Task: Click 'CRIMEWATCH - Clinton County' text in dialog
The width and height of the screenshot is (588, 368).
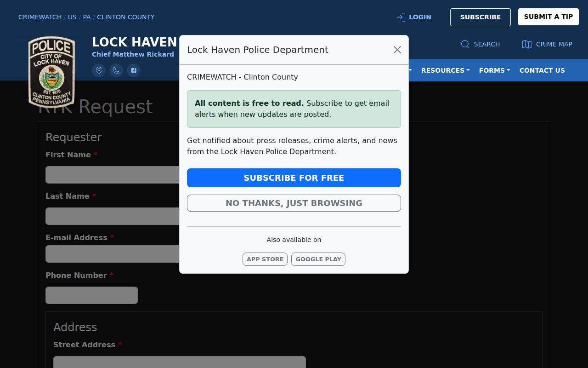Action: [243, 77]
